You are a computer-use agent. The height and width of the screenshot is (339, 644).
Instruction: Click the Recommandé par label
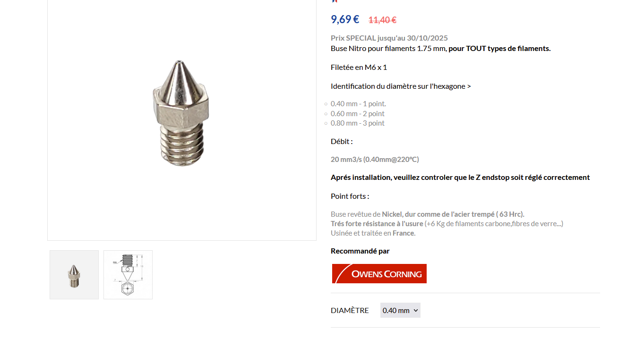(360, 251)
